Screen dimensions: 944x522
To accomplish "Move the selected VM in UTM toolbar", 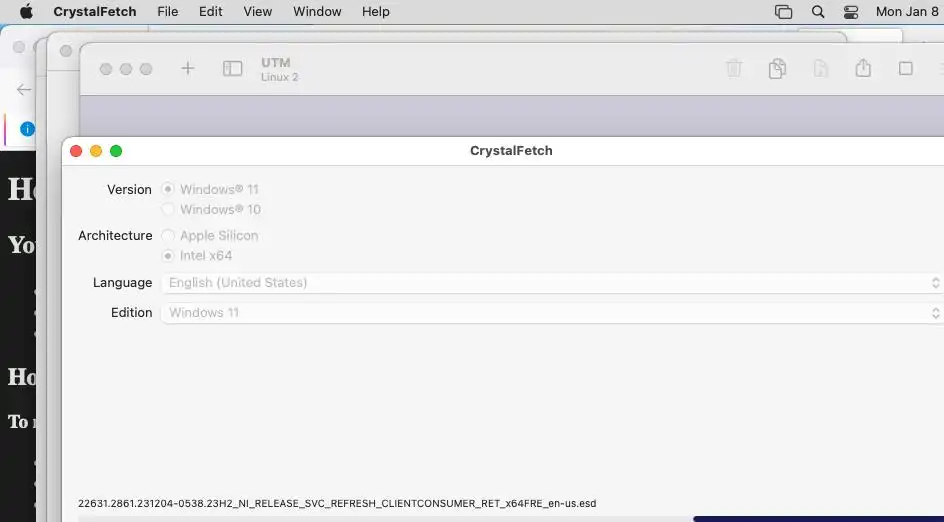I will point(821,68).
